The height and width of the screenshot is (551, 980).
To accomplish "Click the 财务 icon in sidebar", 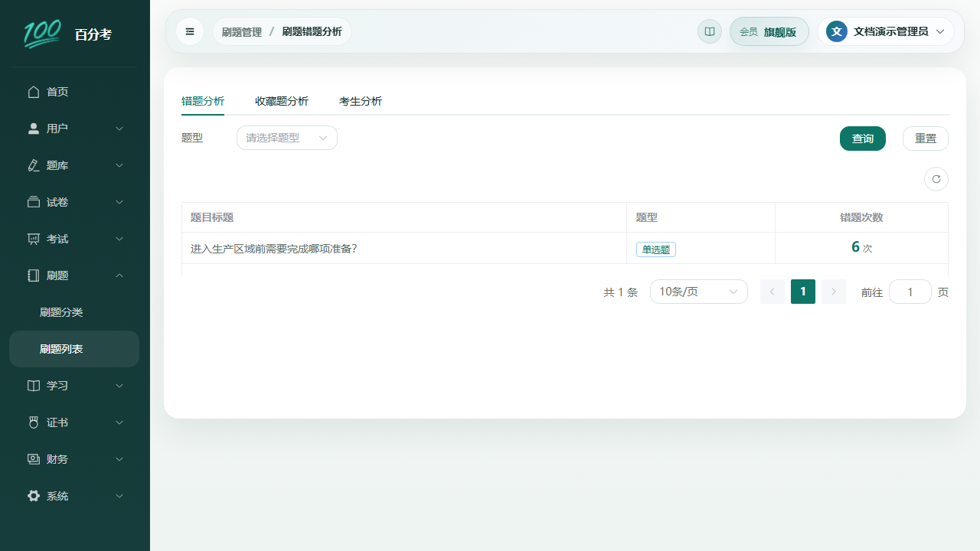I will click(x=34, y=459).
